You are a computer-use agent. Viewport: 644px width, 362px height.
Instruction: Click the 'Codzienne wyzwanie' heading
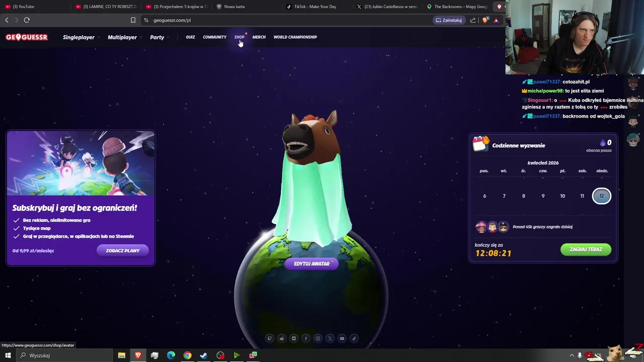pos(519,145)
